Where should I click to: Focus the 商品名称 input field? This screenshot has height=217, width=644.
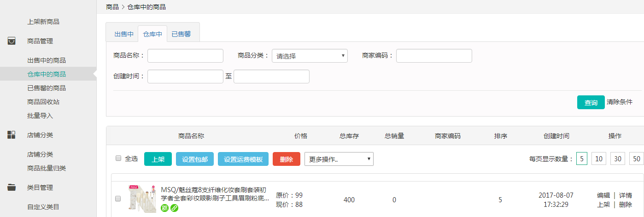point(185,56)
